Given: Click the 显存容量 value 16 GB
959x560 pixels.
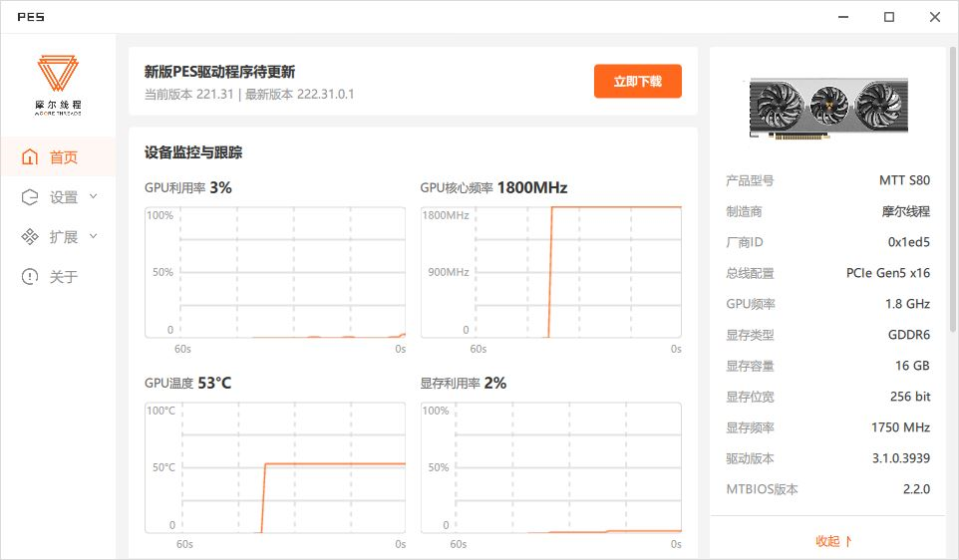Looking at the screenshot, I should [x=912, y=366].
